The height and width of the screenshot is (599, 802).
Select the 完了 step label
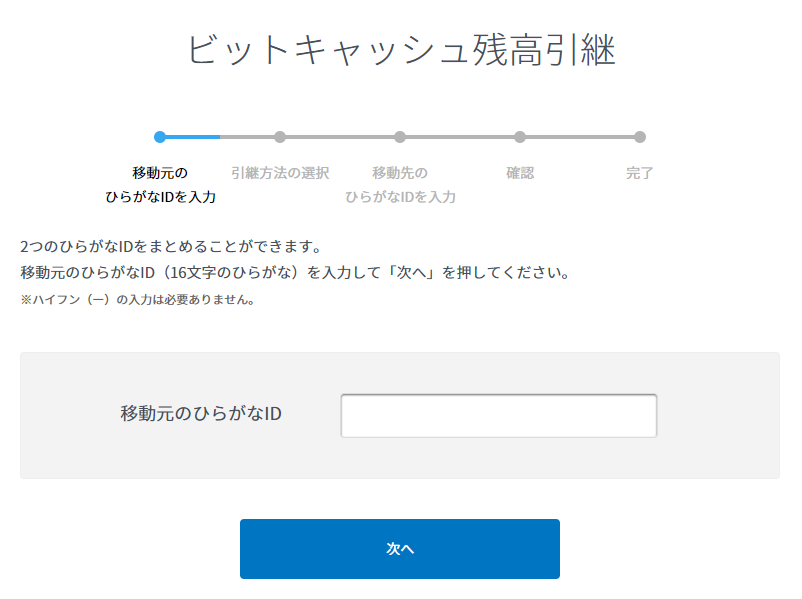coord(640,173)
